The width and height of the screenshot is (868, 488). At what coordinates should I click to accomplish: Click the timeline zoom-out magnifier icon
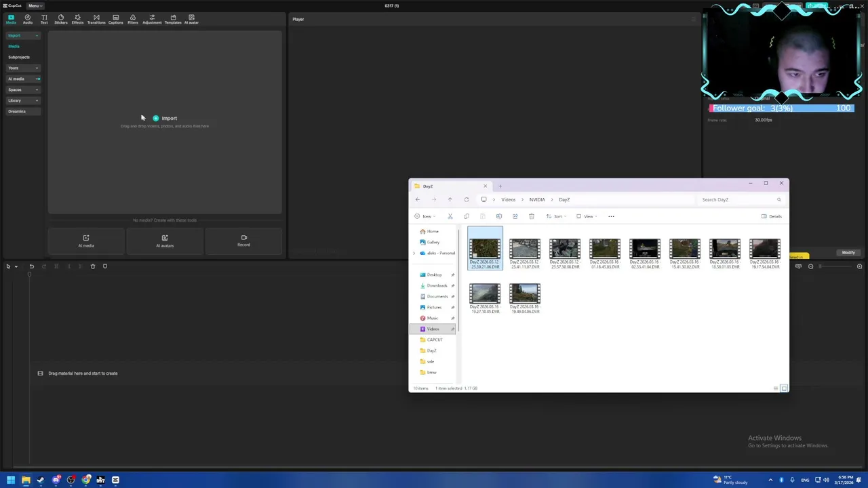[x=810, y=266]
